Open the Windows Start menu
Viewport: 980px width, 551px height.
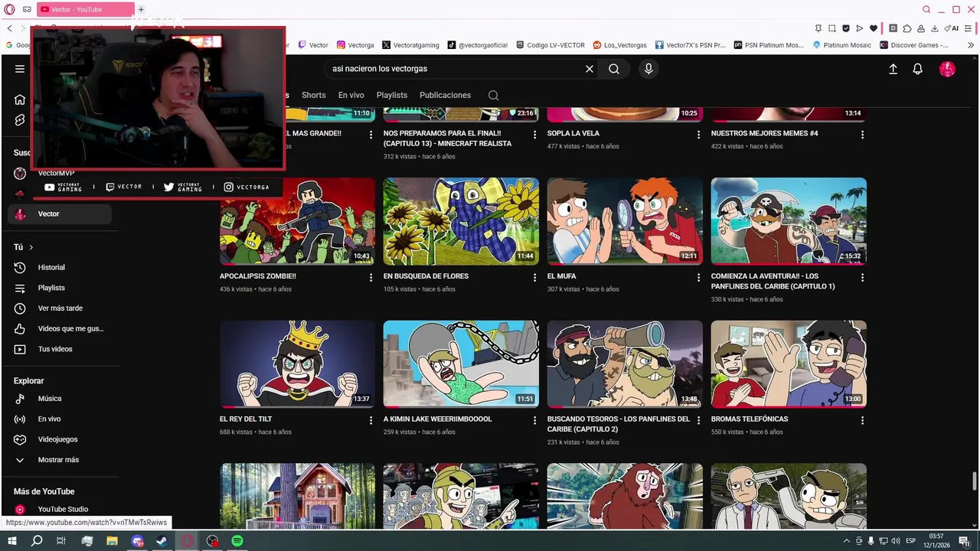(11, 541)
